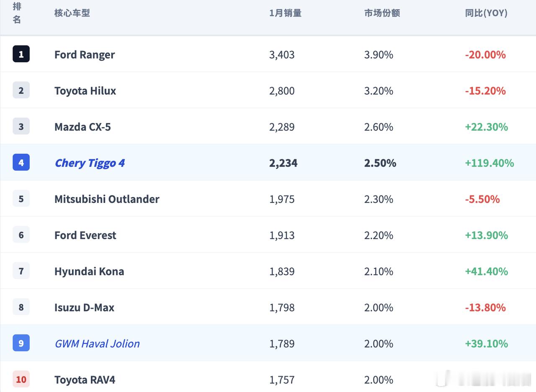Click the red rank 10 badge
The width and height of the screenshot is (536, 392).
click(21, 379)
